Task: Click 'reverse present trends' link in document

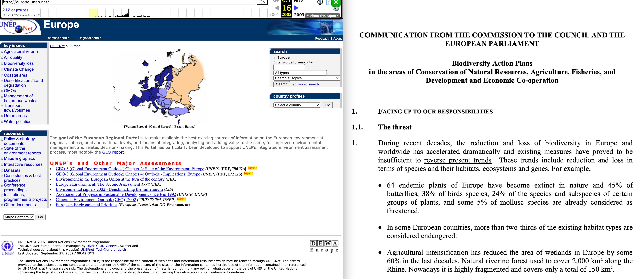Action: pos(458,160)
